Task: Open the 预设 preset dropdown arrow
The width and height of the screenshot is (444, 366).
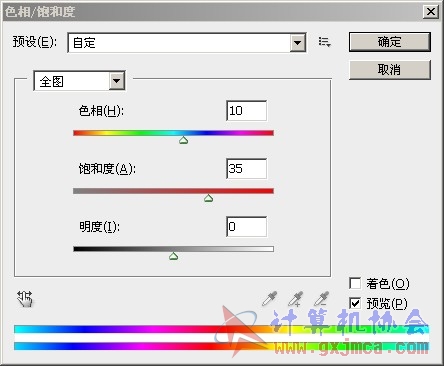Action: pos(297,43)
